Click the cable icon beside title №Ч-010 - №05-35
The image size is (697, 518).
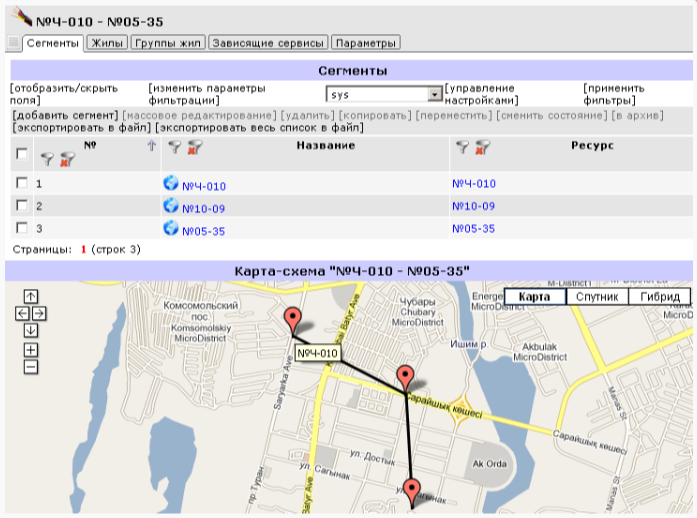pyautogui.click(x=20, y=16)
